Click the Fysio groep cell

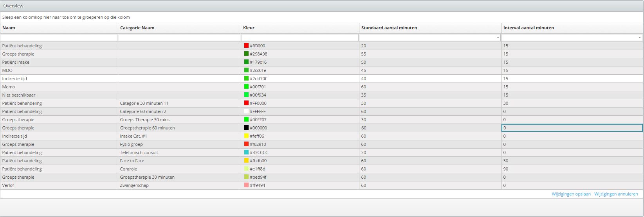click(x=179, y=144)
